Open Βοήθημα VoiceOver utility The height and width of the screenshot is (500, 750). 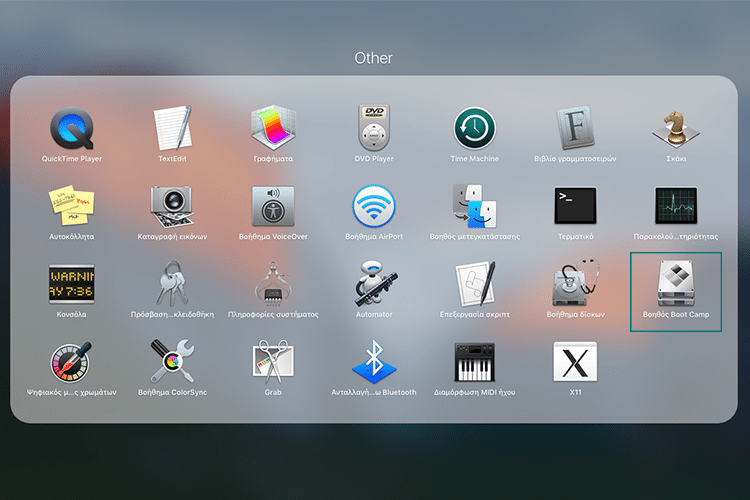point(273,206)
